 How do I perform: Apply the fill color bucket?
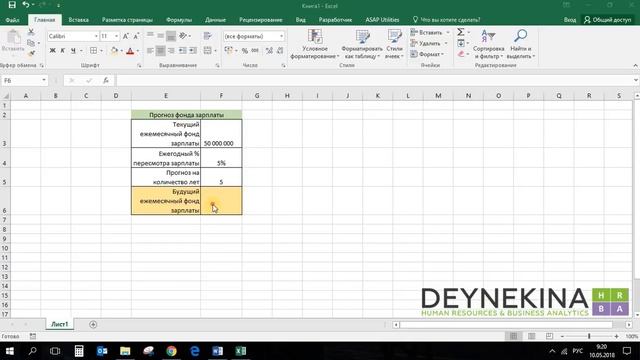click(114, 51)
